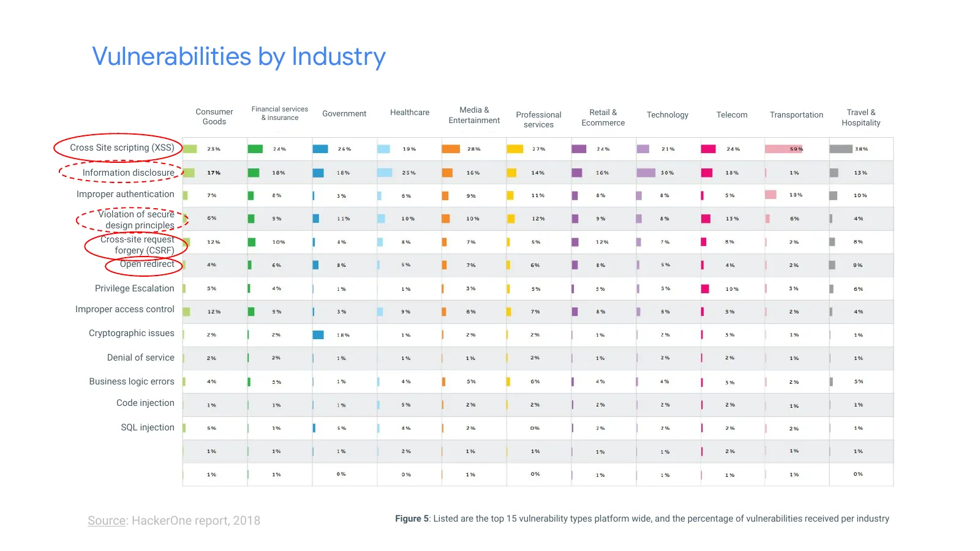Select the Code injection row label
980x551 pixels.
point(146,403)
